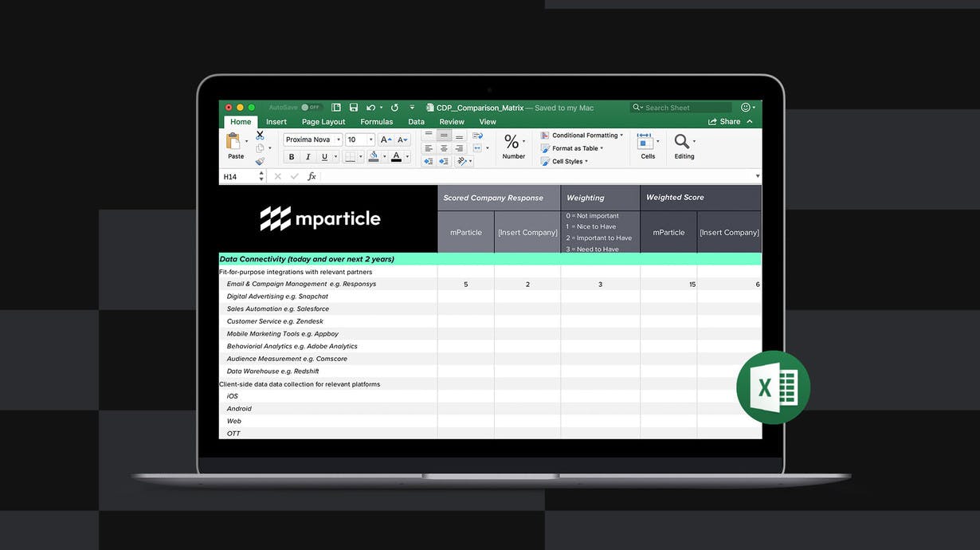The width and height of the screenshot is (980, 550).
Task: Click the Save floppy disk icon
Action: [x=354, y=108]
